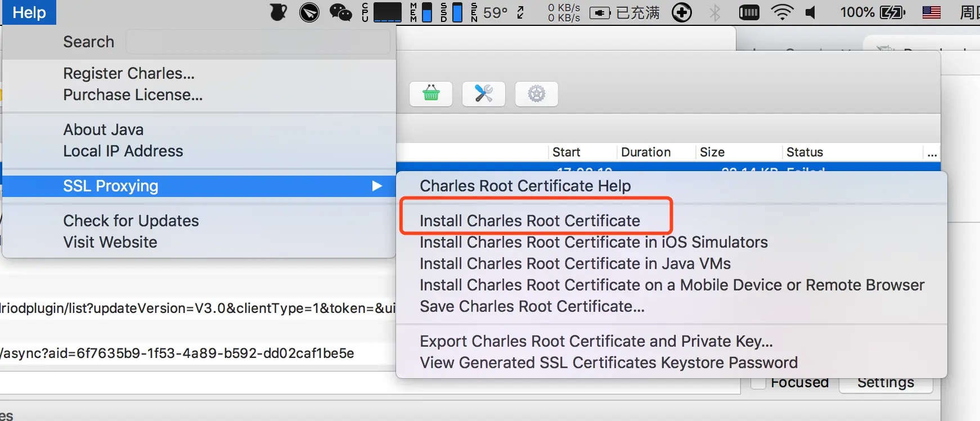The image size is (980, 421).
Task: Open the paper-plane app icon in menu bar
Action: pyautogui.click(x=309, y=12)
